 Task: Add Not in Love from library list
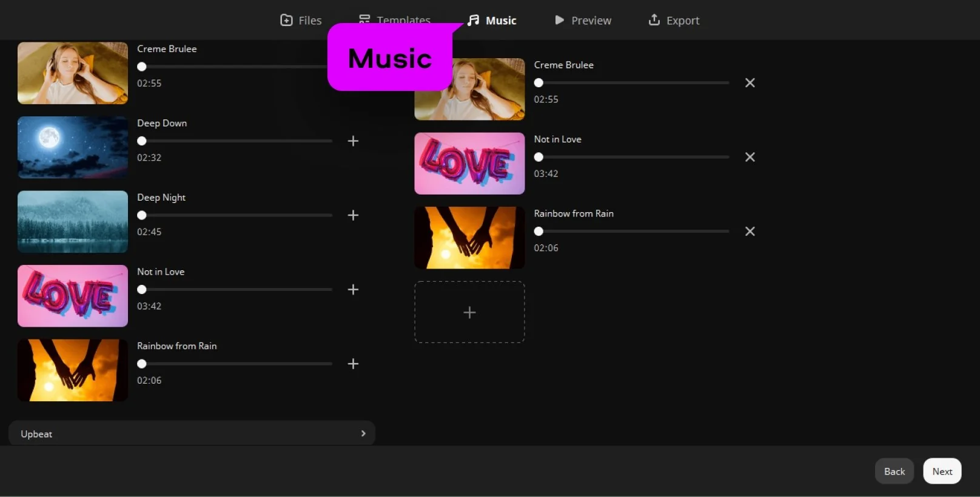tap(353, 290)
